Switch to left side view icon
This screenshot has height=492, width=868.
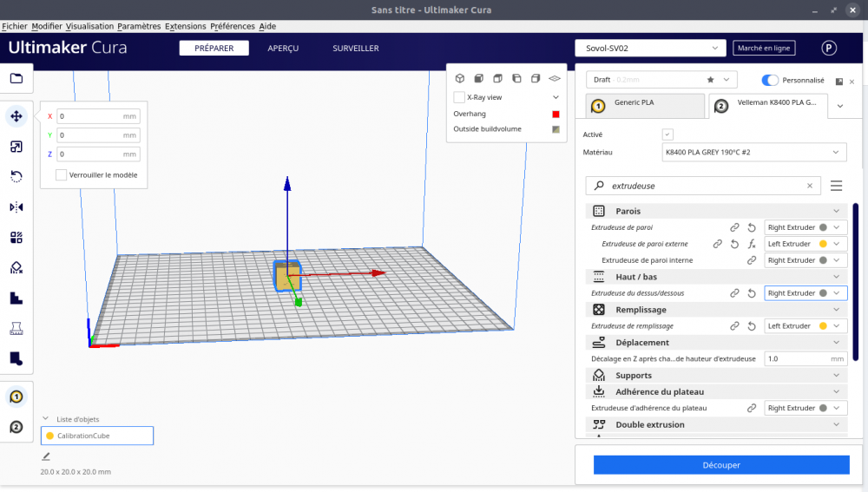pyautogui.click(x=516, y=79)
